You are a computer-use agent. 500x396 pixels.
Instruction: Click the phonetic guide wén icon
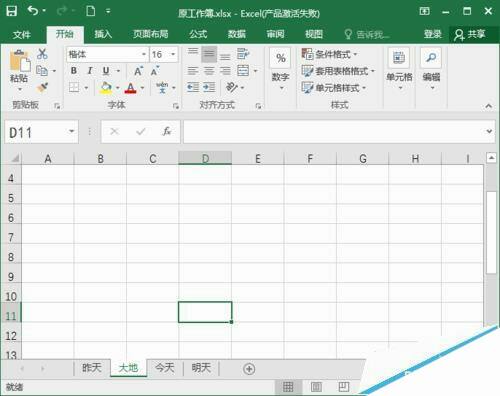pyautogui.click(x=162, y=87)
